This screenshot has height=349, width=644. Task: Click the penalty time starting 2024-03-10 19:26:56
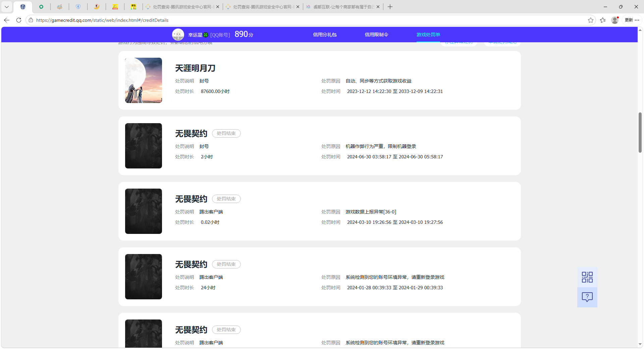click(x=395, y=222)
